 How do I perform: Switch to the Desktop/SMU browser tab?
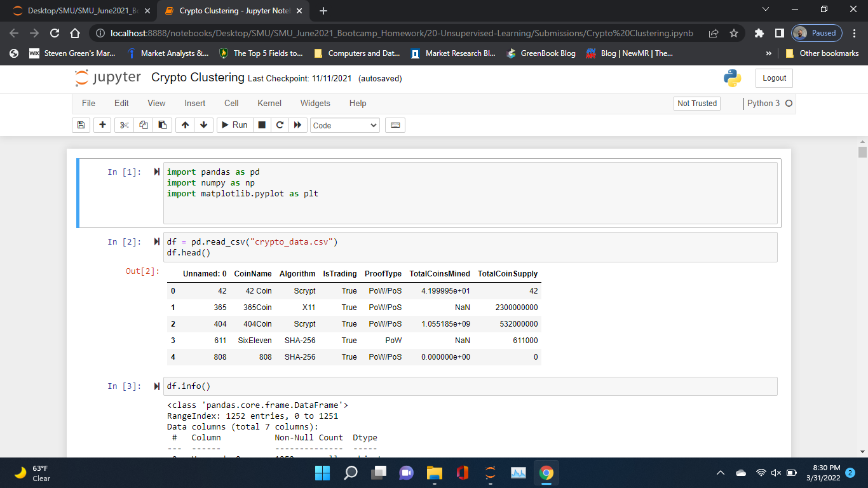(x=81, y=11)
